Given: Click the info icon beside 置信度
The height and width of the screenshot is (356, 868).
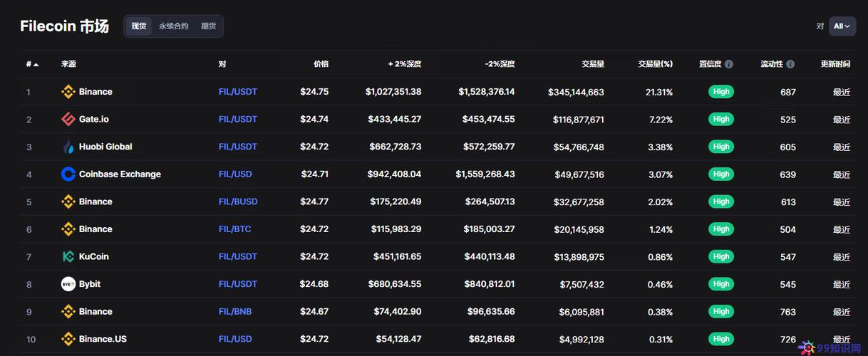Looking at the screenshot, I should point(728,64).
